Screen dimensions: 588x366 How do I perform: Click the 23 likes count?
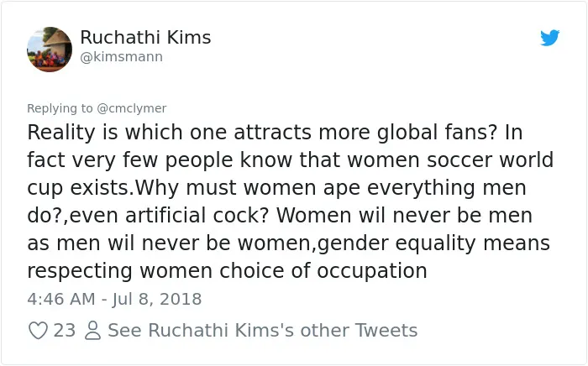coord(65,331)
